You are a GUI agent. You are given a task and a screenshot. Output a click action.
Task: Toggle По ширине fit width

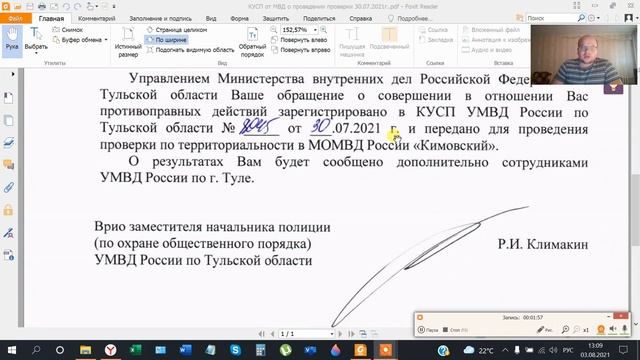point(167,40)
